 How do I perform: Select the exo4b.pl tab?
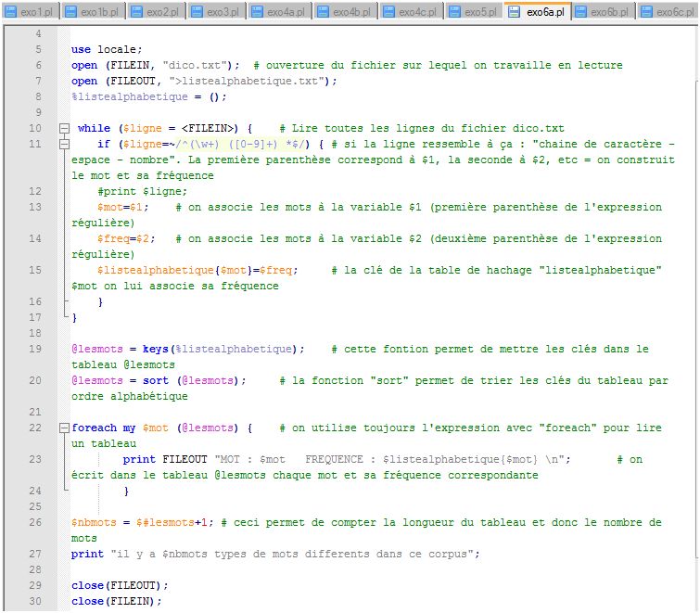346,12
